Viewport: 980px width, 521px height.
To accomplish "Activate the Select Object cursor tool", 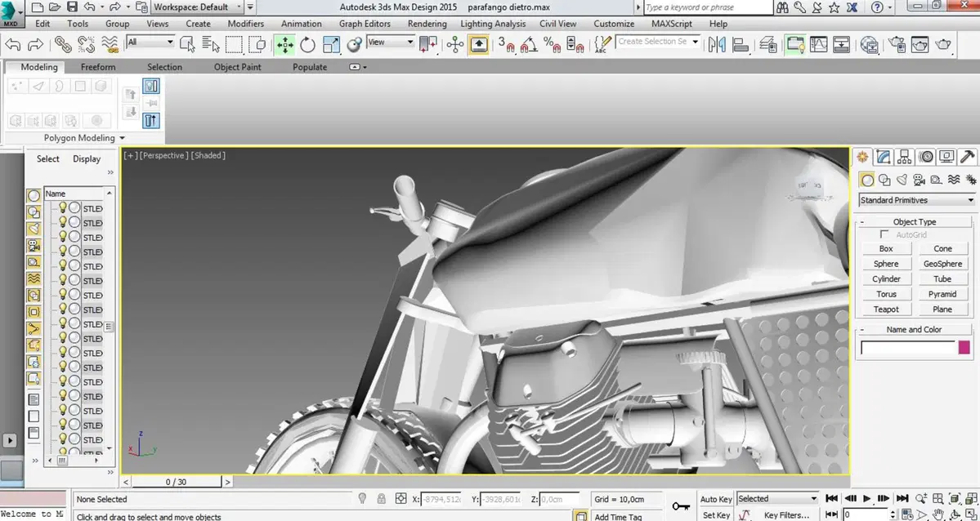I will [x=187, y=44].
